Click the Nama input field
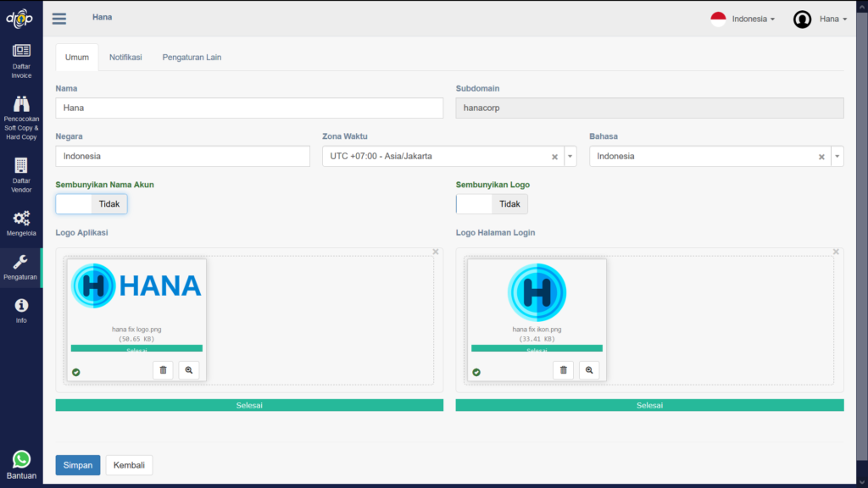 pyautogui.click(x=249, y=108)
